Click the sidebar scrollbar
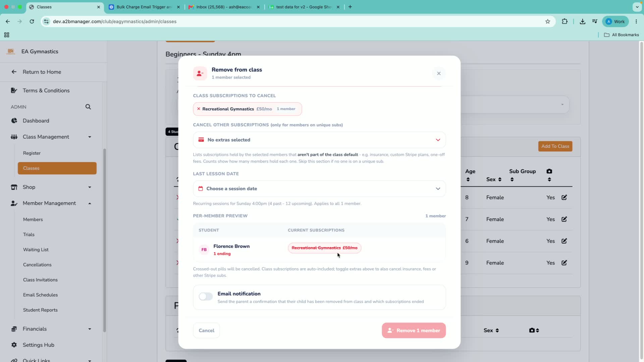 click(104, 240)
